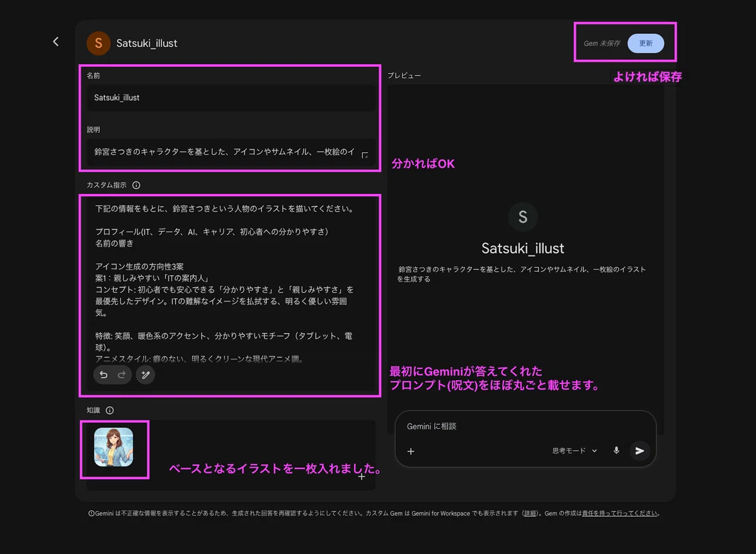756x554 pixels.
Task: Expand the description field with the corner icon
Action: (365, 155)
